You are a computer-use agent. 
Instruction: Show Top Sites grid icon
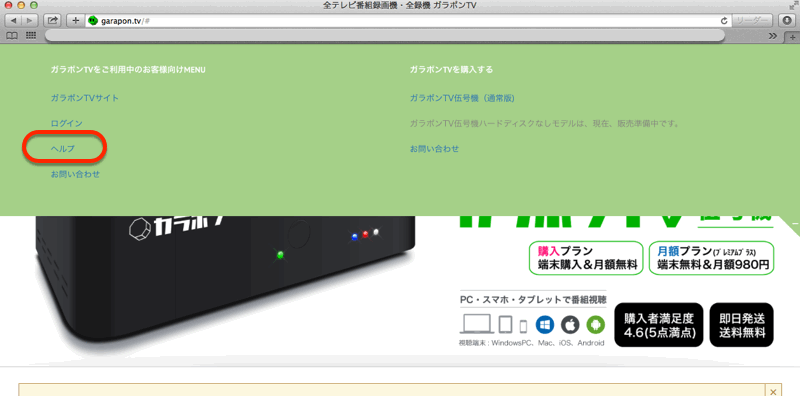point(31,35)
